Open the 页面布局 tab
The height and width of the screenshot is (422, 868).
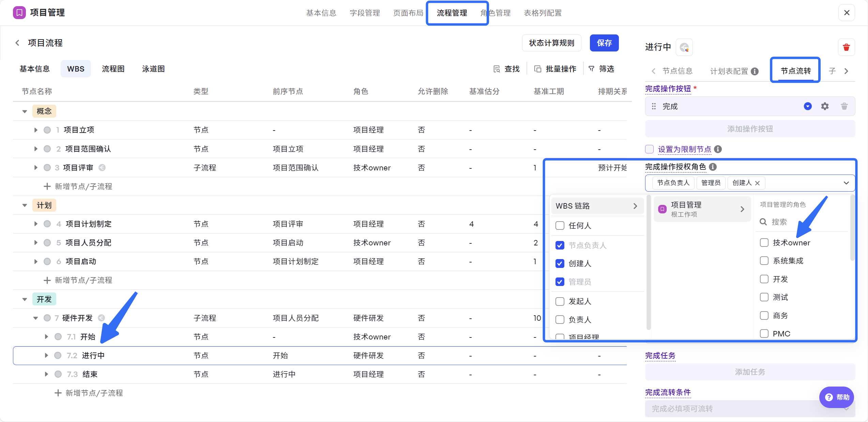tap(408, 13)
